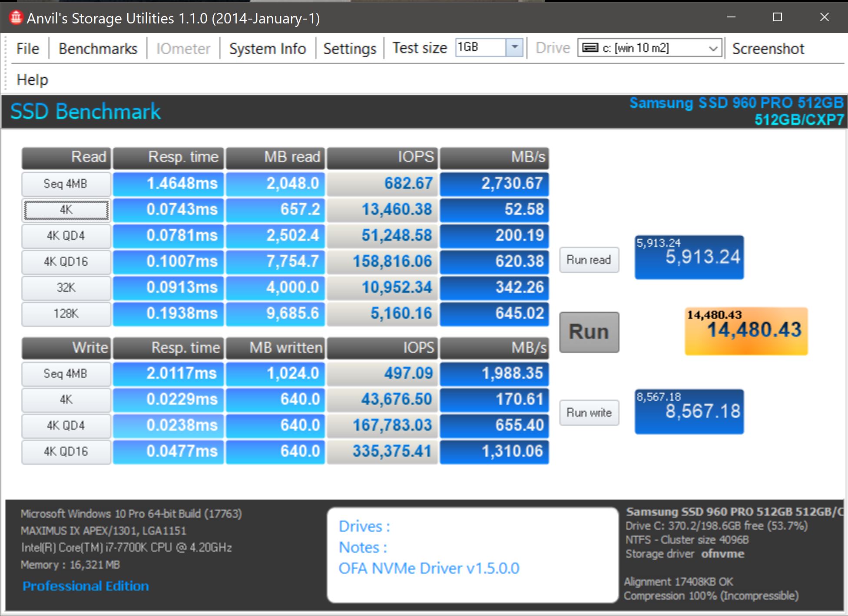Click the Read Seq 4MB test button
The height and width of the screenshot is (616, 848).
tap(66, 184)
